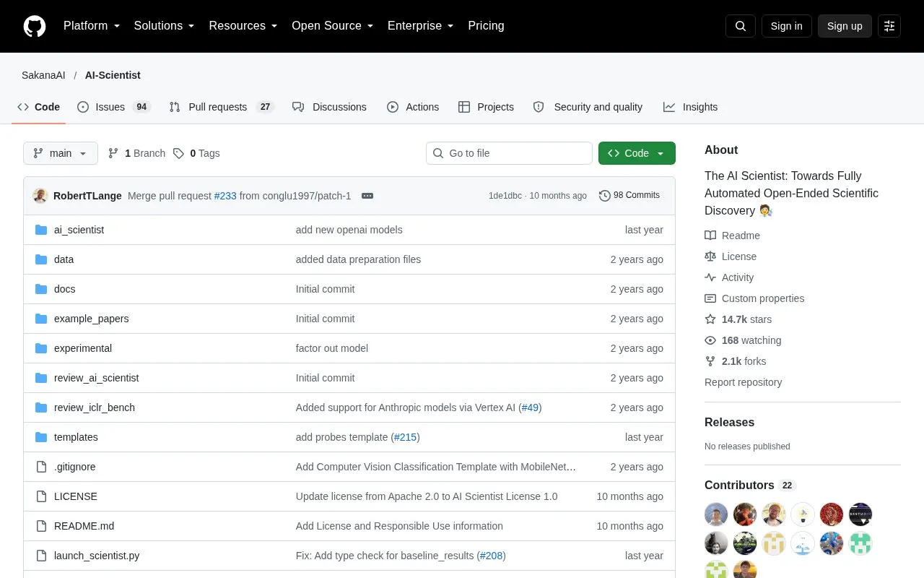Click the Sign in button
Image resolution: width=924 pixels, height=578 pixels.
click(786, 26)
